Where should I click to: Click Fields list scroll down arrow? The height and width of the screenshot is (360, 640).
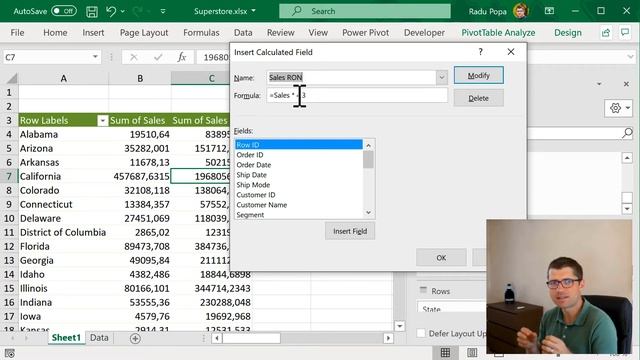(368, 212)
